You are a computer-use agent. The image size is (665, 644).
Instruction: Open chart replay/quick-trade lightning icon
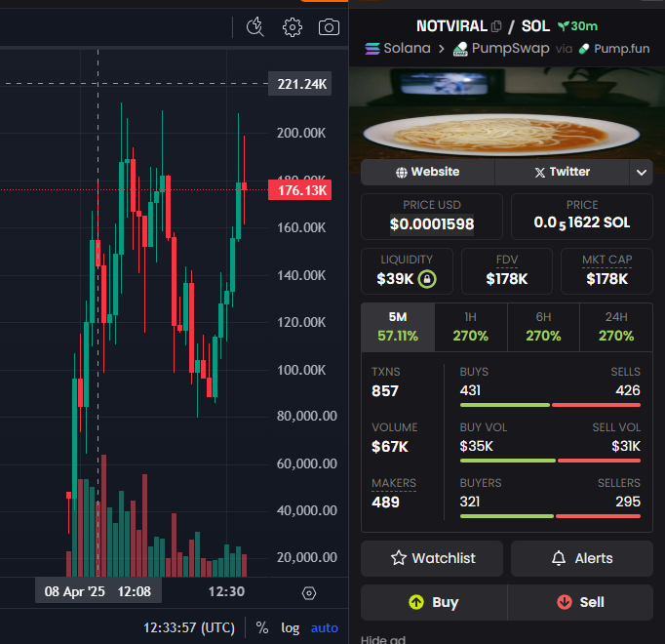pos(254,27)
